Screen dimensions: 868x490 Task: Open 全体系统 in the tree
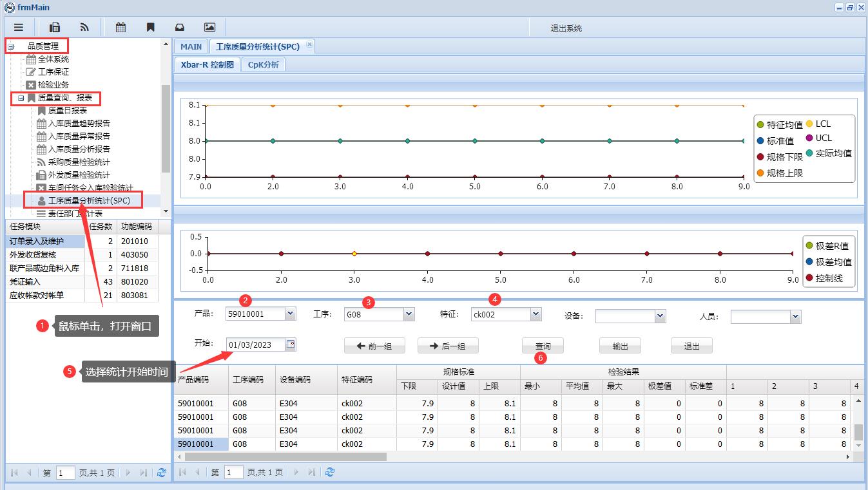tap(53, 59)
